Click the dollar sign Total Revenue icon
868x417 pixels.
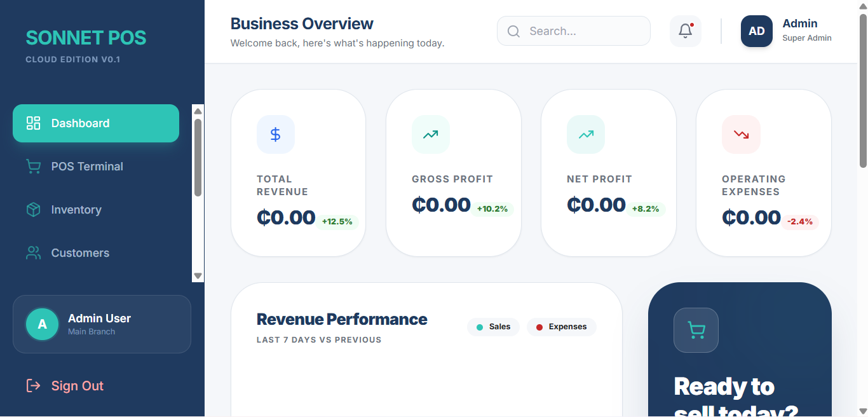point(275,134)
